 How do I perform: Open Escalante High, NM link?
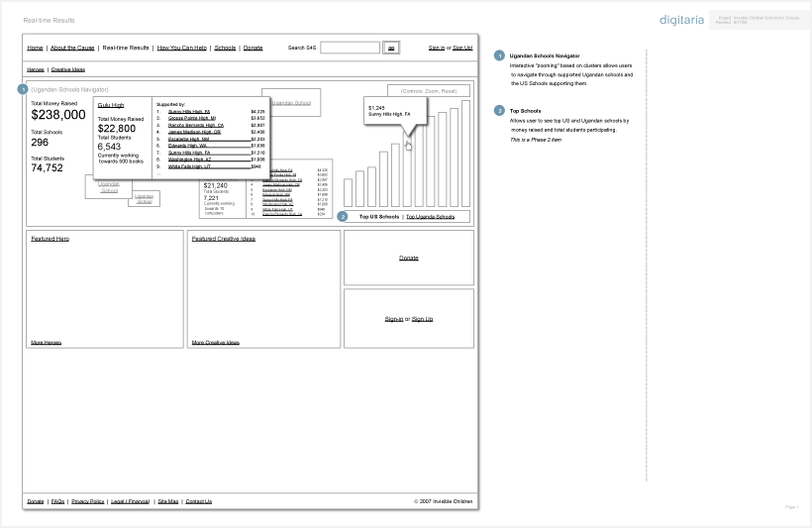[188, 139]
